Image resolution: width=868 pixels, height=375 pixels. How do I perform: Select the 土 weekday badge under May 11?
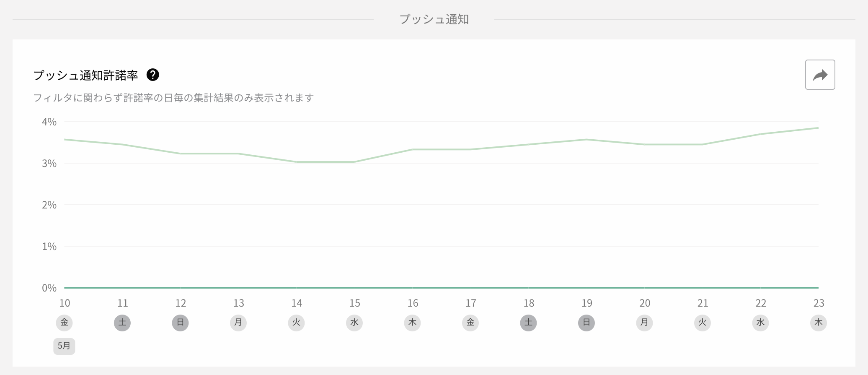coord(122,323)
